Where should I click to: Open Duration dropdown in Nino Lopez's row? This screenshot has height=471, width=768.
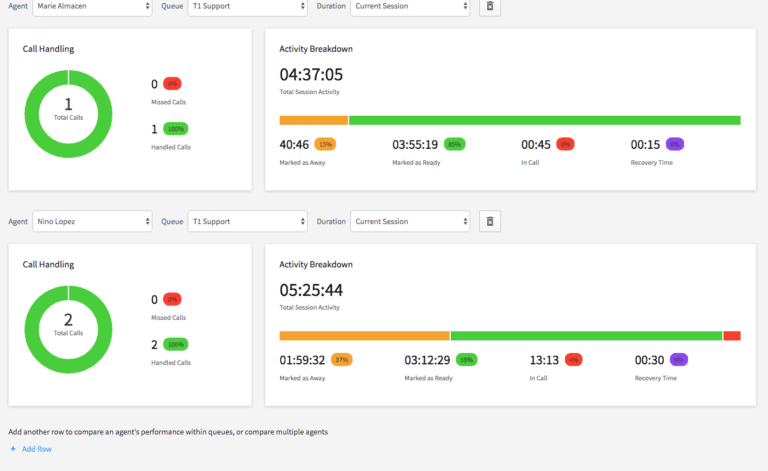tap(409, 221)
